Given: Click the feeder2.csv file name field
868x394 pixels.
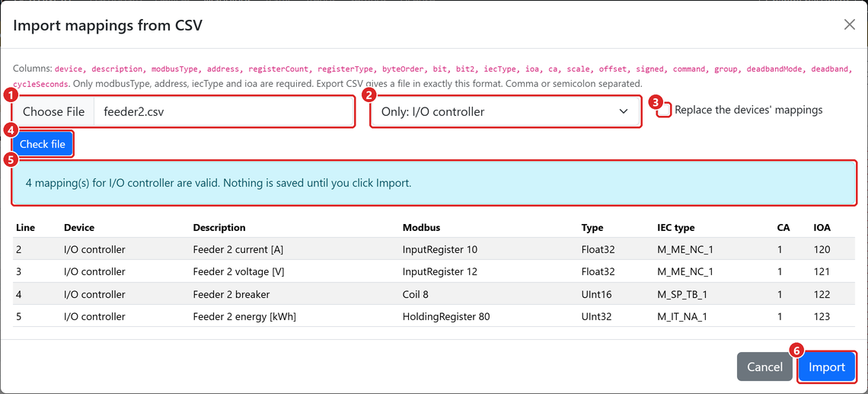Looking at the screenshot, I should (x=224, y=112).
